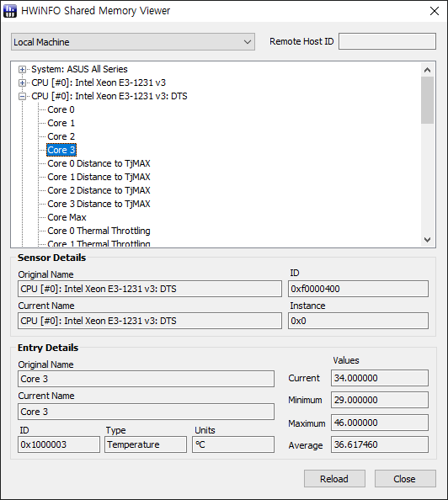448x500 pixels.
Task: Open the Local Machine dropdown
Action: pos(133,42)
